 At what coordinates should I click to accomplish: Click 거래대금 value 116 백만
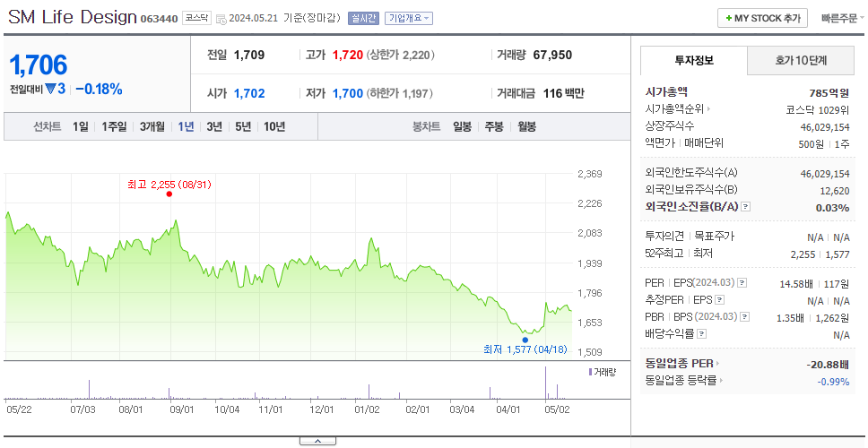point(563,93)
